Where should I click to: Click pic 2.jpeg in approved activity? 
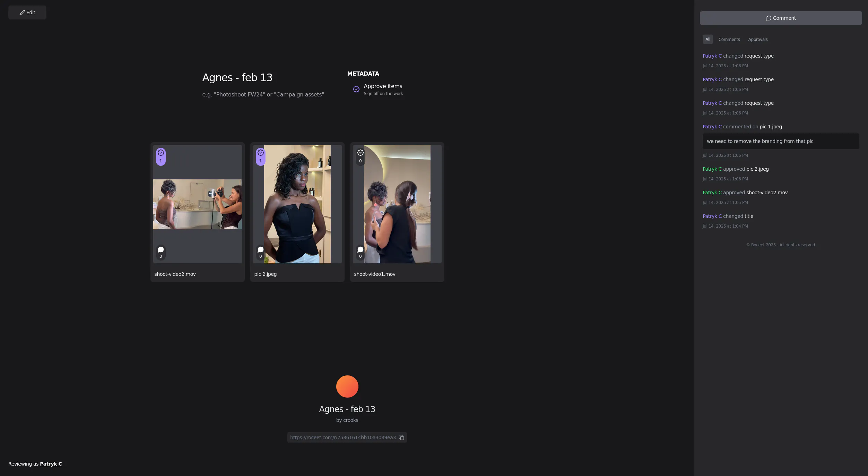tap(757, 169)
